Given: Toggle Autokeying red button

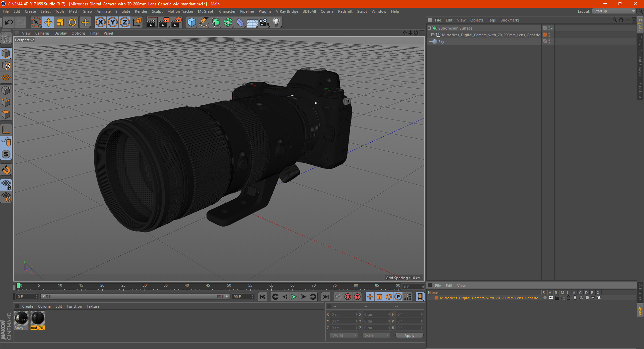Looking at the screenshot, I should [348, 297].
